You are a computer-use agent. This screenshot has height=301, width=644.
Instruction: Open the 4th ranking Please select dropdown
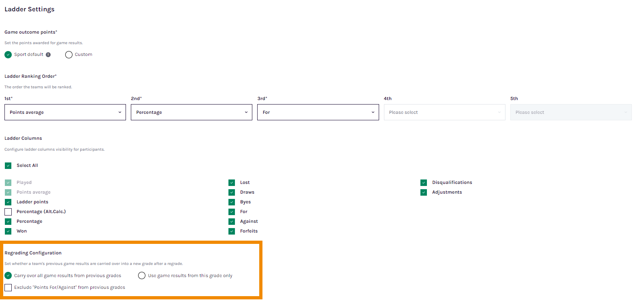tap(445, 112)
